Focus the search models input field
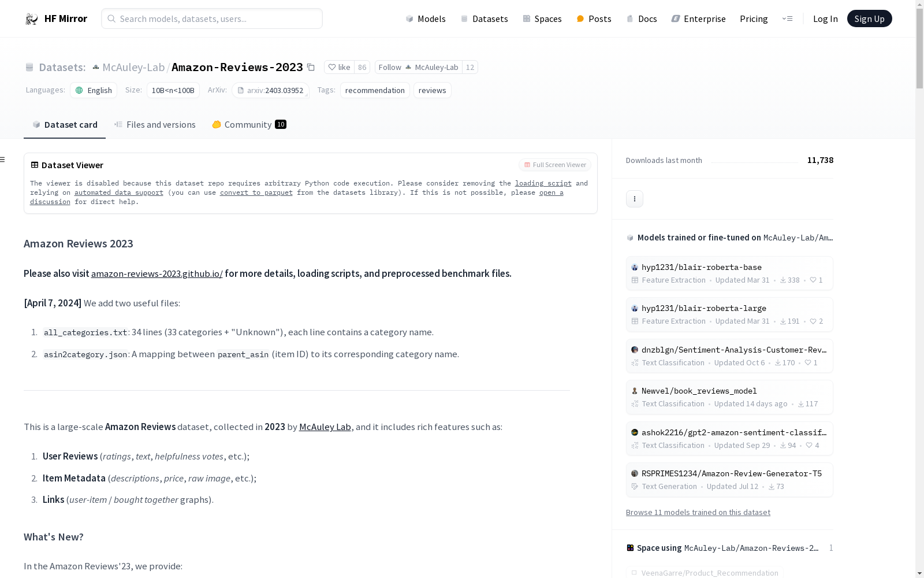This screenshot has height=578, width=924. click(212, 18)
